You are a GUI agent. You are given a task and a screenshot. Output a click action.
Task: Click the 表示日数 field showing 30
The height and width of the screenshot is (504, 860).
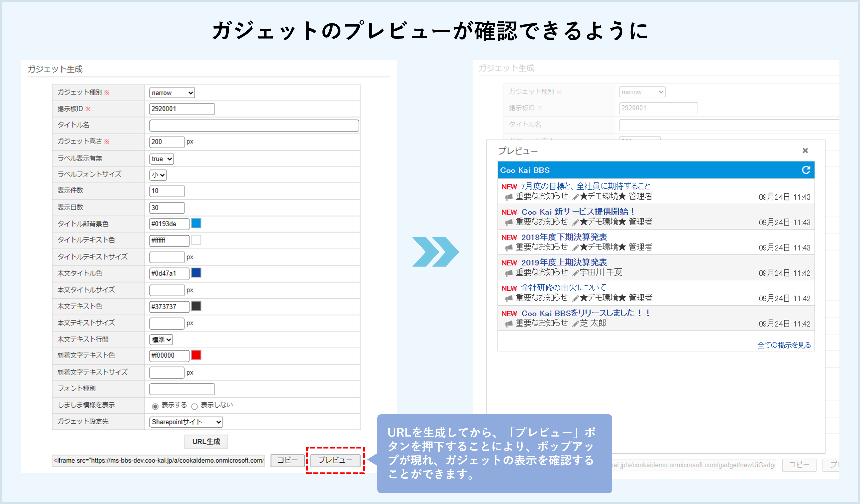(x=167, y=208)
